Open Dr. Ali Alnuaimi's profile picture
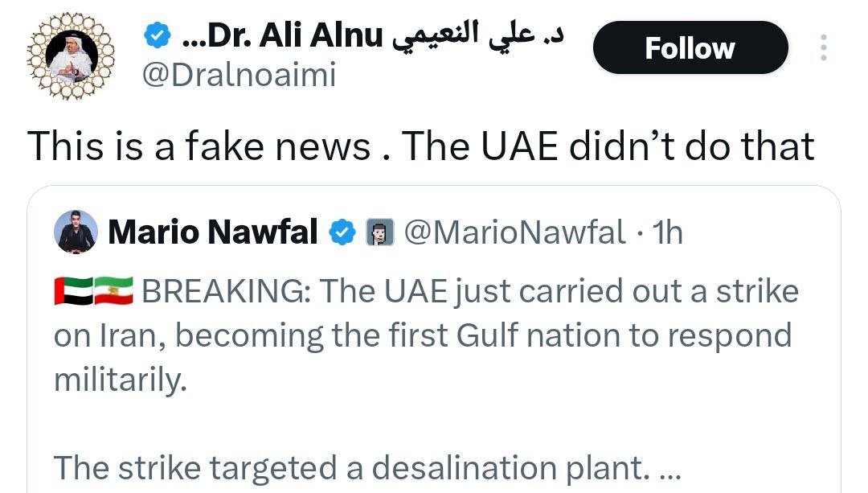Image resolution: width=868 pixels, height=493 pixels. tap(71, 55)
